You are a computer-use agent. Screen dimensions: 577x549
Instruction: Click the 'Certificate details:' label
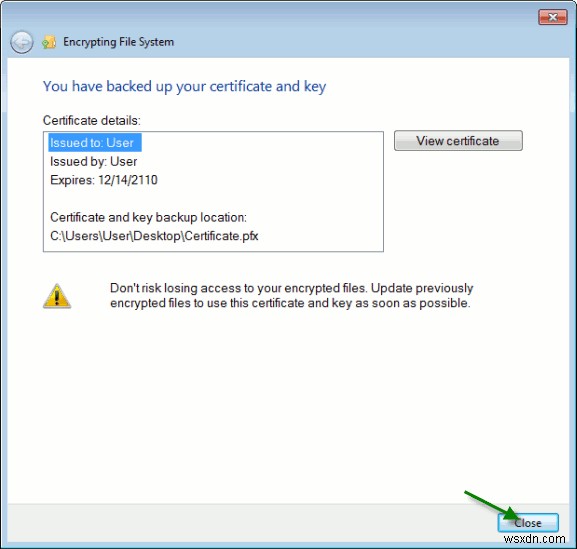[92, 120]
